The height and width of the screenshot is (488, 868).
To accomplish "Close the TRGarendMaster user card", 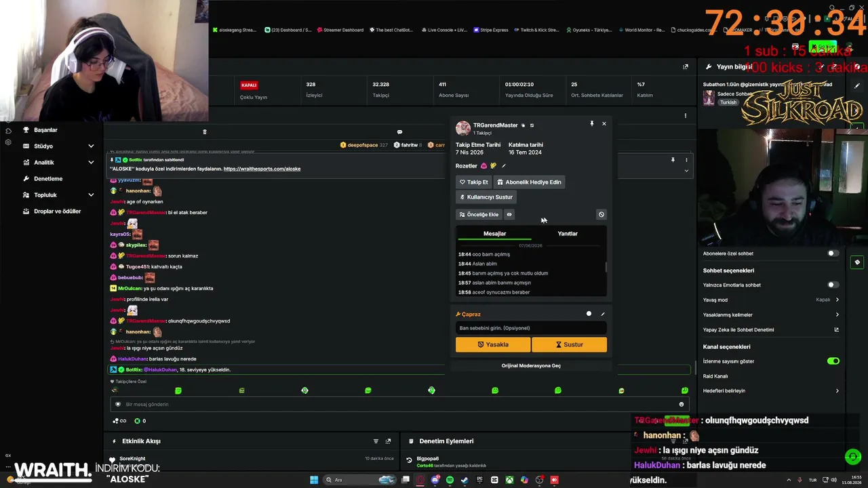I will pyautogui.click(x=604, y=123).
